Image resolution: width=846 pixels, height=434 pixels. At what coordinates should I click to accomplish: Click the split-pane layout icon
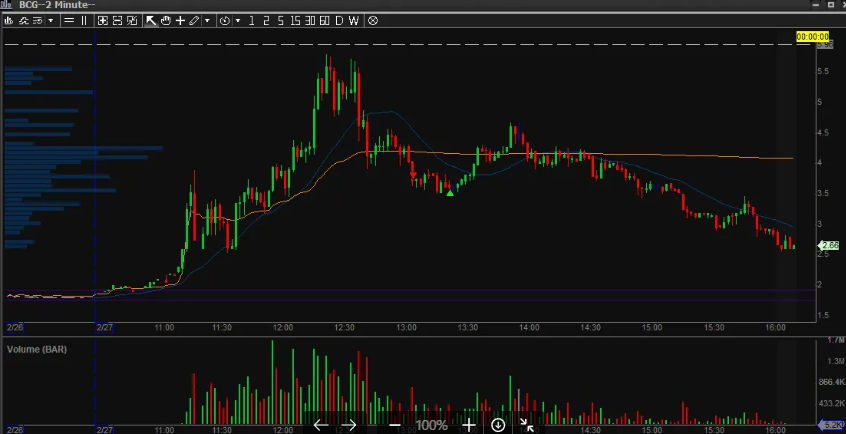point(117,21)
